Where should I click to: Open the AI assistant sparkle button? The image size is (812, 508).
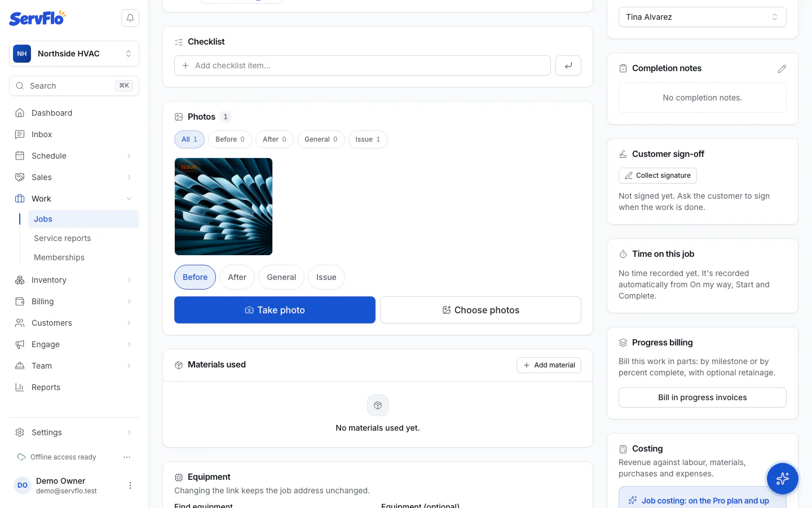[x=782, y=479]
